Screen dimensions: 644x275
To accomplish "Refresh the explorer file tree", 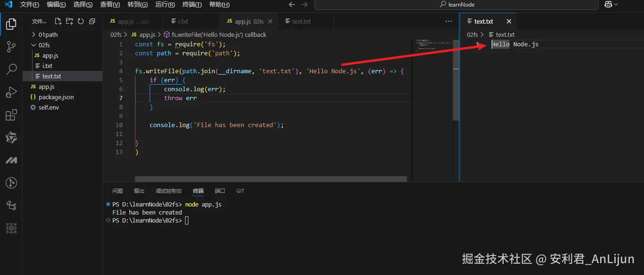I will (81, 21).
